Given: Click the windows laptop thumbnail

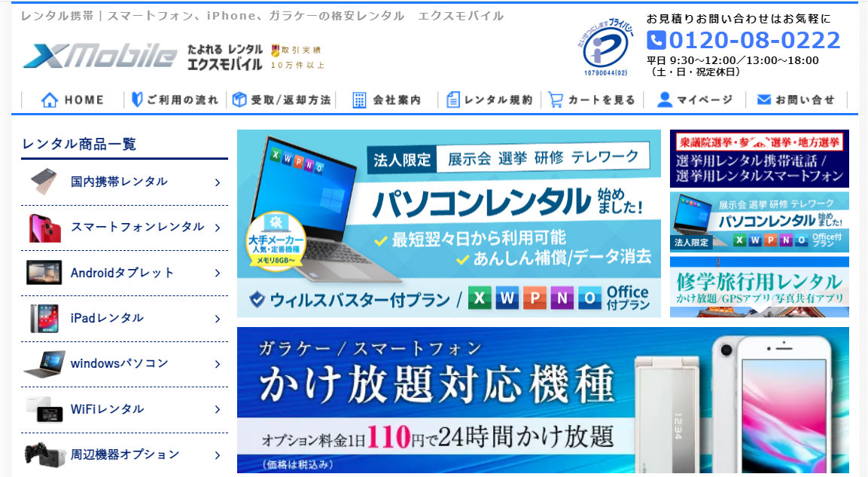Looking at the screenshot, I should tap(44, 364).
